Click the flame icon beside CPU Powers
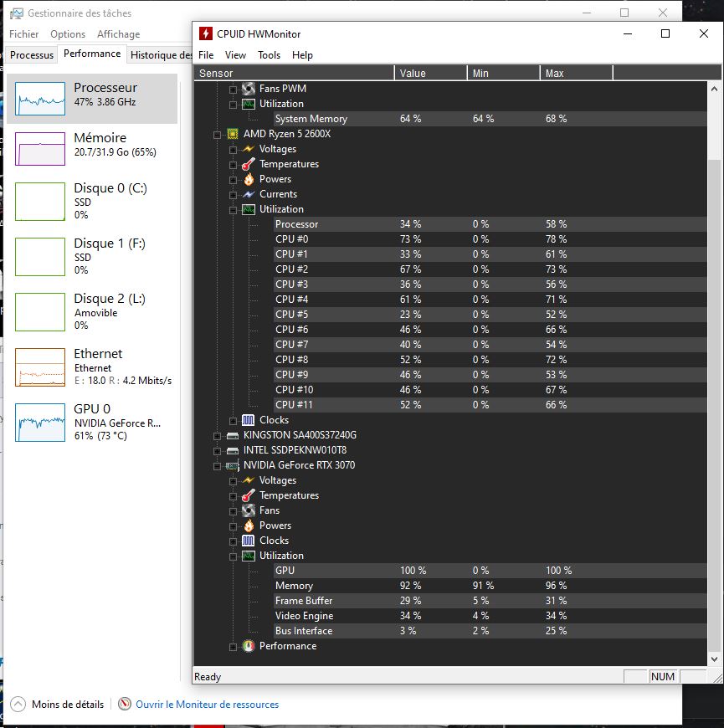 click(x=249, y=179)
